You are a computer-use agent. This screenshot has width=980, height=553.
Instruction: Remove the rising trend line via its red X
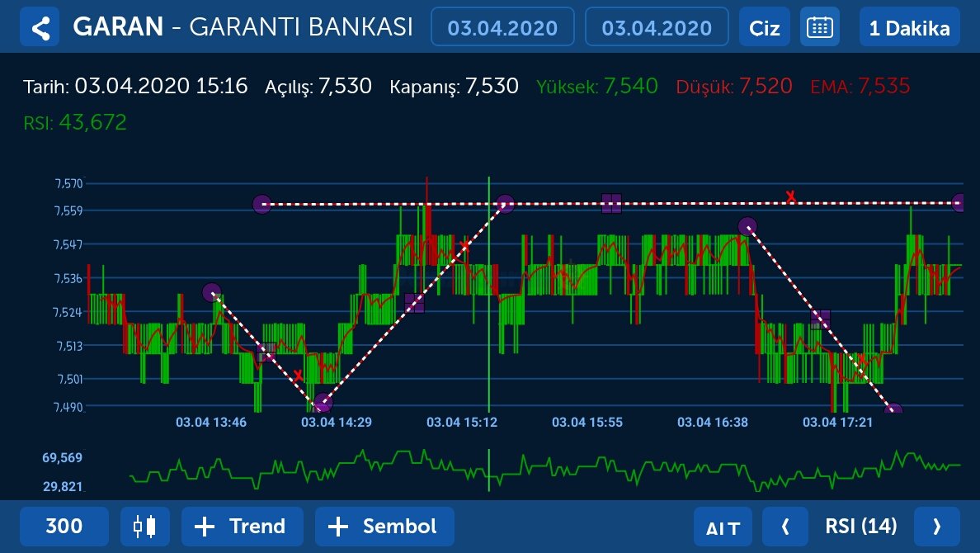pos(464,246)
